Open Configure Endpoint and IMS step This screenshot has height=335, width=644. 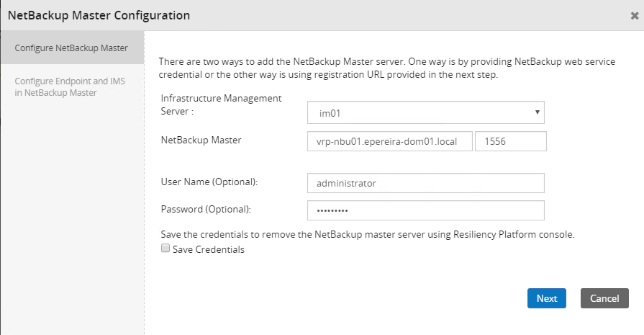point(70,86)
